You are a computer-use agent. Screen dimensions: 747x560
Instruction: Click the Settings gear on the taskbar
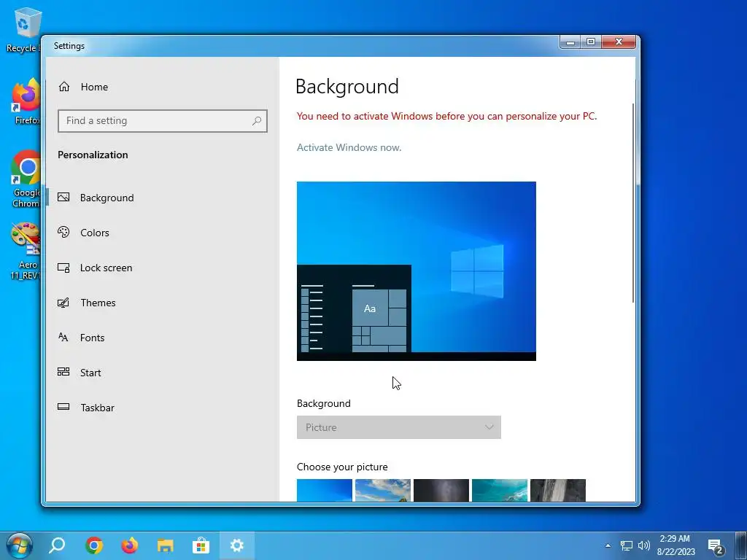coord(237,545)
